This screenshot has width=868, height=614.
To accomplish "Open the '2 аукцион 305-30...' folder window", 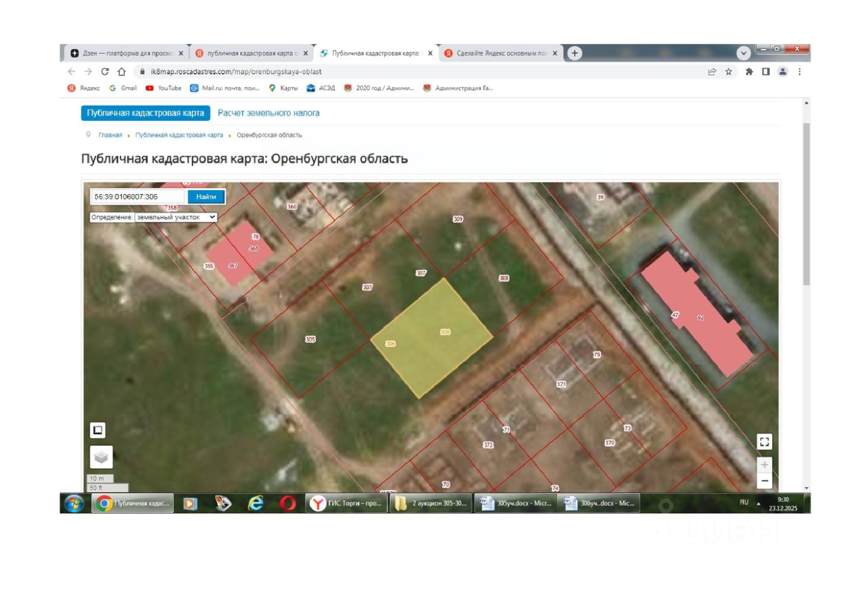I will coord(431,503).
